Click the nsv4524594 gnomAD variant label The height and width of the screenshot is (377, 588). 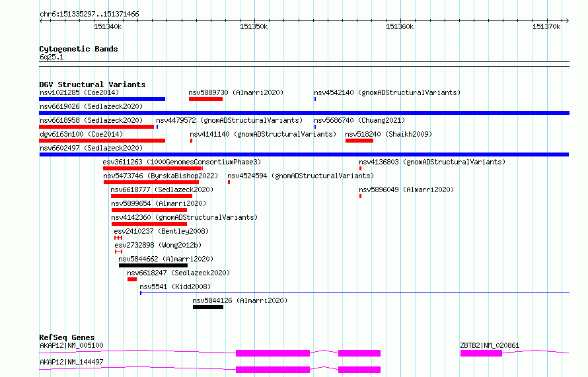click(x=301, y=176)
